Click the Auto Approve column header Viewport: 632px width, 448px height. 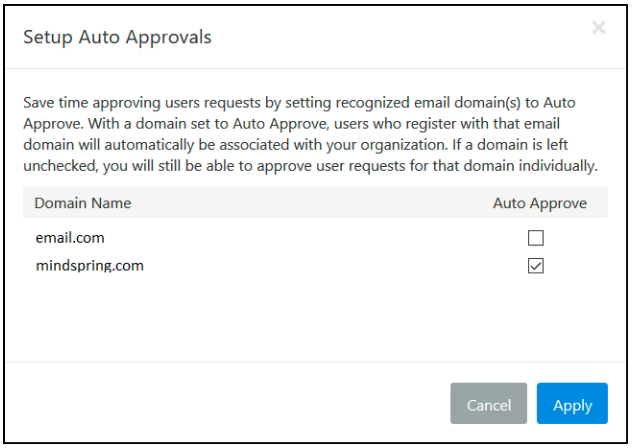[x=540, y=203]
